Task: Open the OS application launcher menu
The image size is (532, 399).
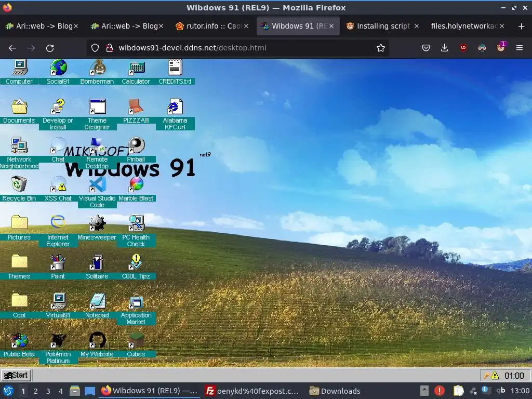Action: (x=8, y=391)
